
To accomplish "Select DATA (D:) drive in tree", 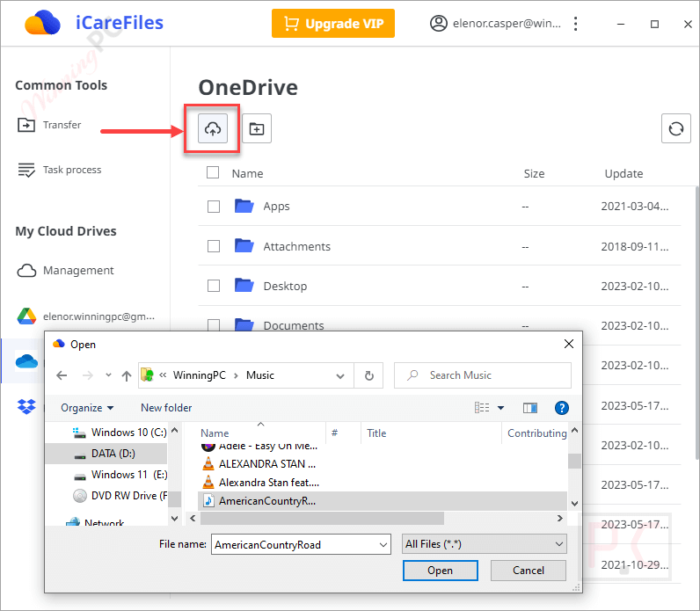I will click(x=106, y=454).
